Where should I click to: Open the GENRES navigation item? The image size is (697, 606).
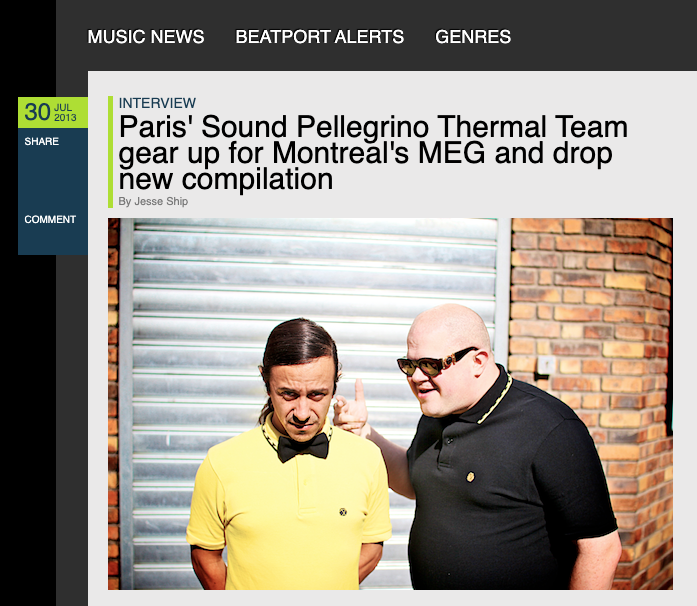click(x=473, y=36)
